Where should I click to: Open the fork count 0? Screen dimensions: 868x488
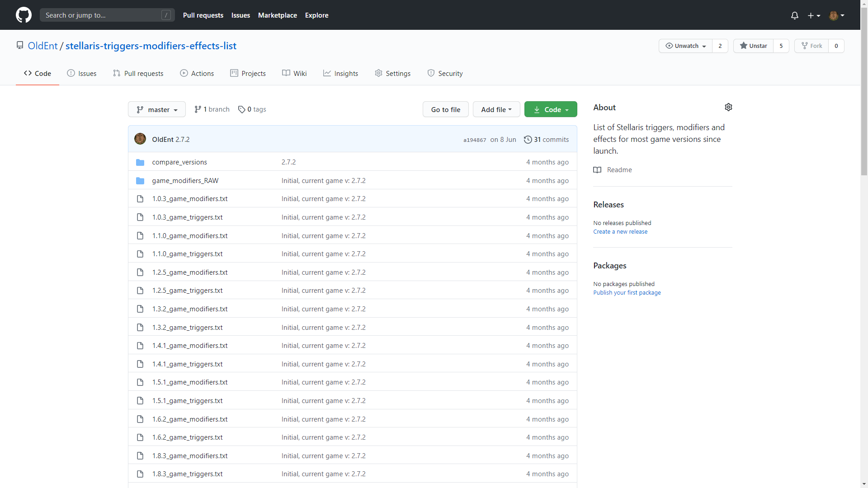pos(836,46)
